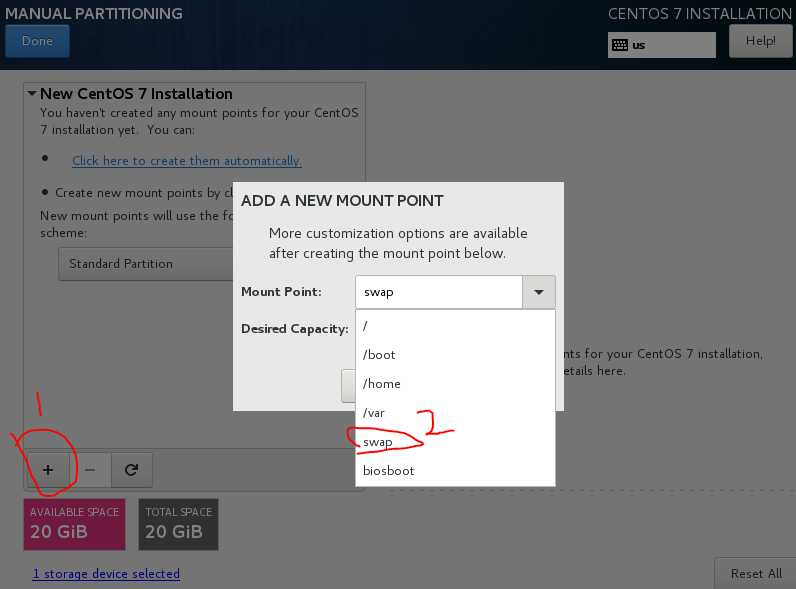Choose biosboot in the mount point list

[x=455, y=471]
